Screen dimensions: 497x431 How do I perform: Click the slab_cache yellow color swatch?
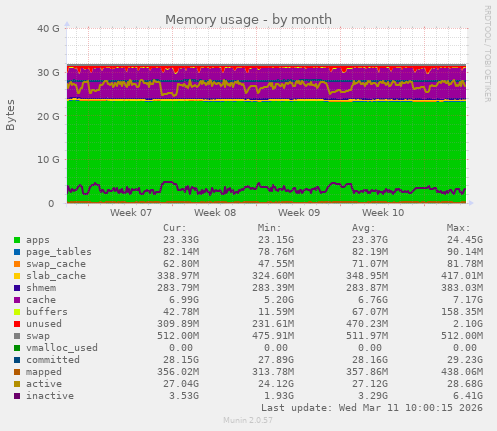point(17,276)
